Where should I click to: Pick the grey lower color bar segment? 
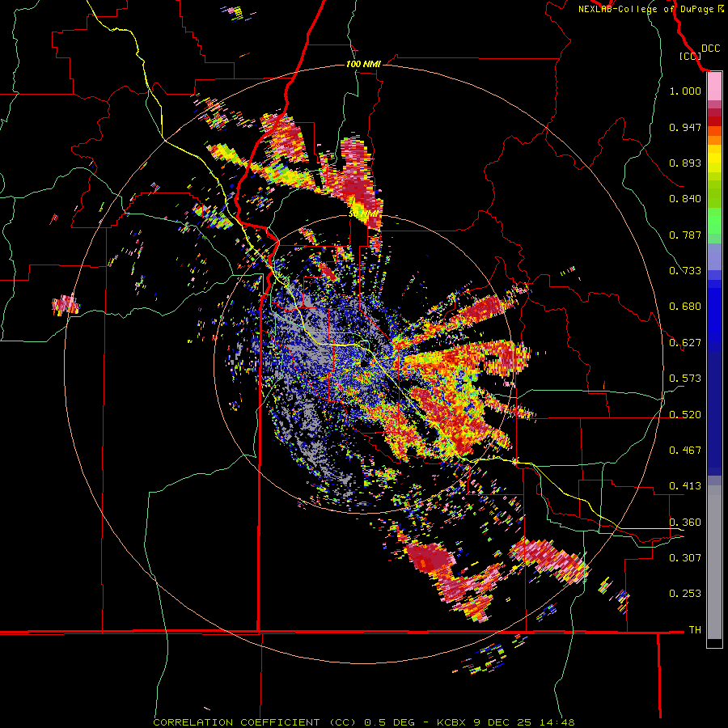point(714,562)
